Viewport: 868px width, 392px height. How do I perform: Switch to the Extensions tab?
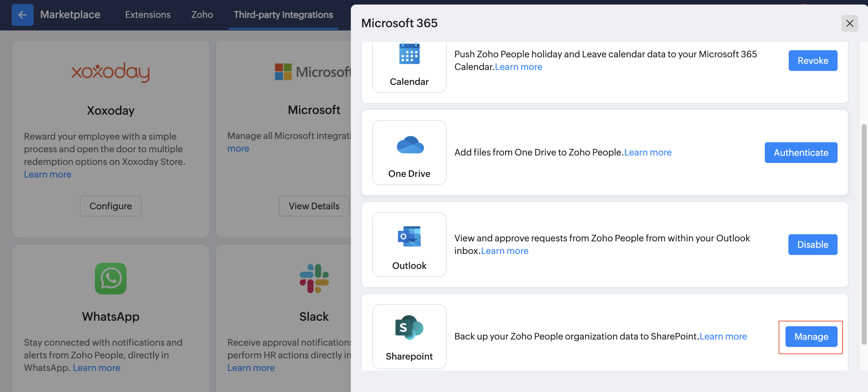tap(148, 15)
